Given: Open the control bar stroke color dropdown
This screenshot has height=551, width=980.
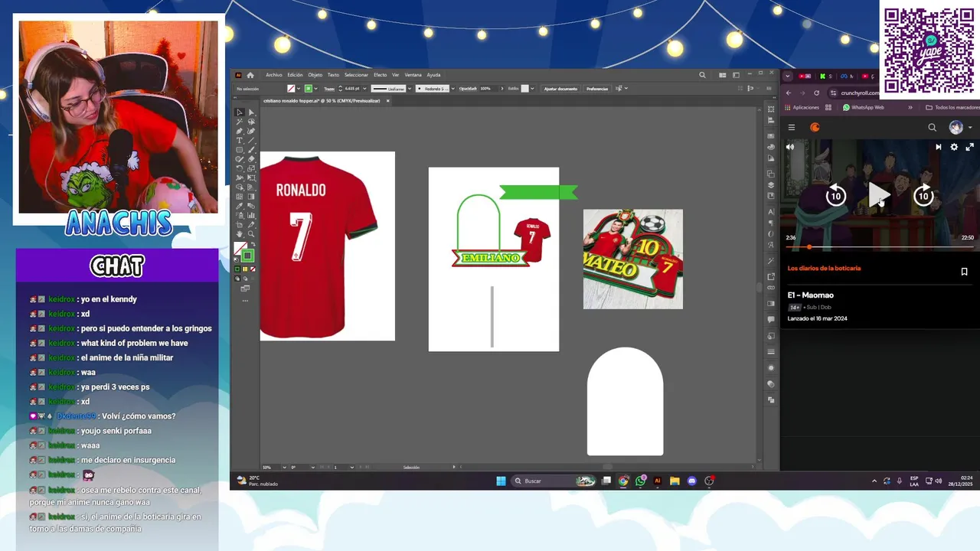Looking at the screenshot, I should point(316,89).
